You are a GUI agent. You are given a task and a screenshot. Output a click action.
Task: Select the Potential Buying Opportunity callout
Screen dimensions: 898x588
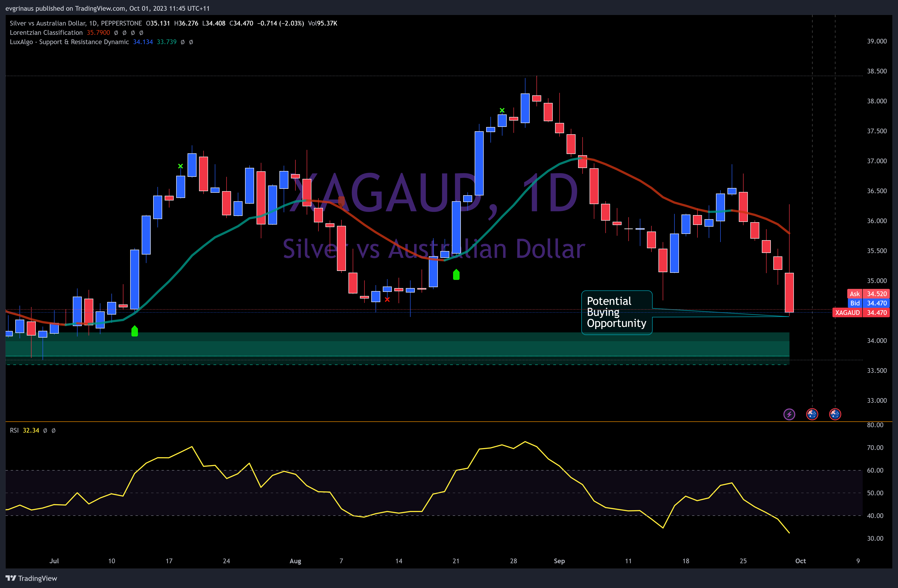click(617, 313)
